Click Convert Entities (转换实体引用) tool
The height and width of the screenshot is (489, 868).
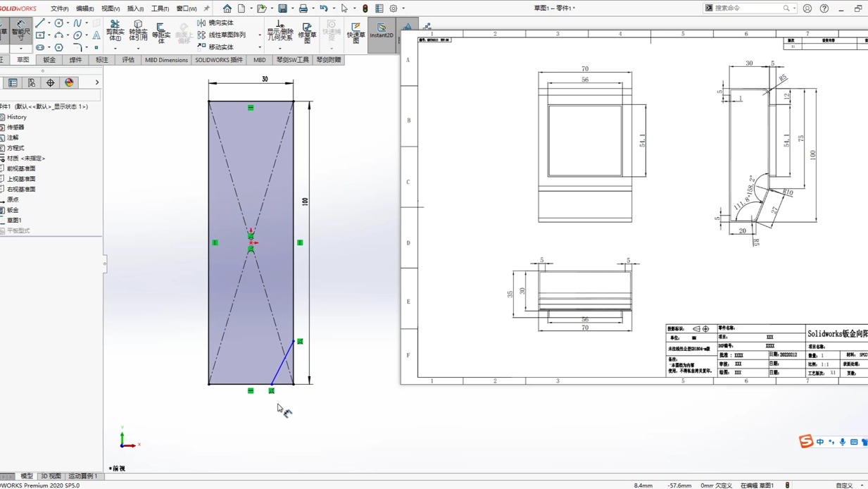[138, 30]
